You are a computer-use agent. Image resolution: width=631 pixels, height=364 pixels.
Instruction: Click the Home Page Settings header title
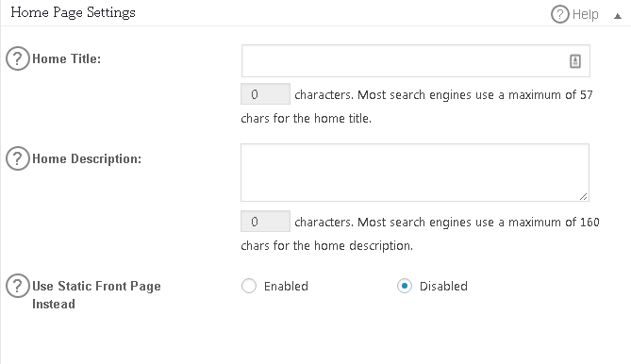tap(74, 12)
